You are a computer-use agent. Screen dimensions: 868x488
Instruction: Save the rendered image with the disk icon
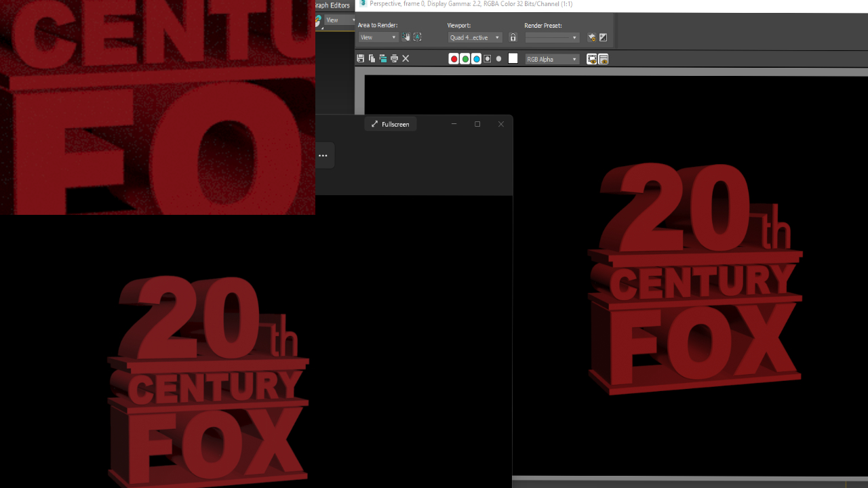[361, 59]
